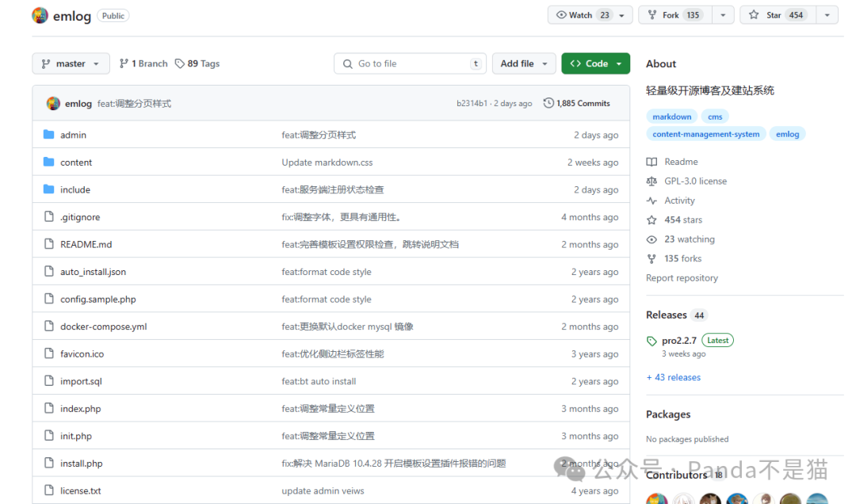The image size is (856, 504).
Task: Click the auto_install.json file icon
Action: [x=49, y=271]
